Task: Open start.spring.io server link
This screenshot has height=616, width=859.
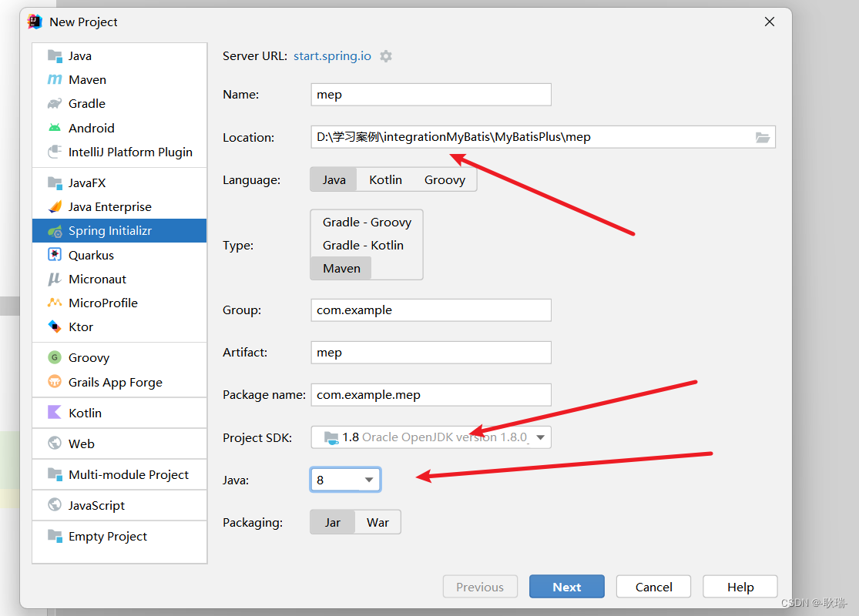Action: pos(332,56)
